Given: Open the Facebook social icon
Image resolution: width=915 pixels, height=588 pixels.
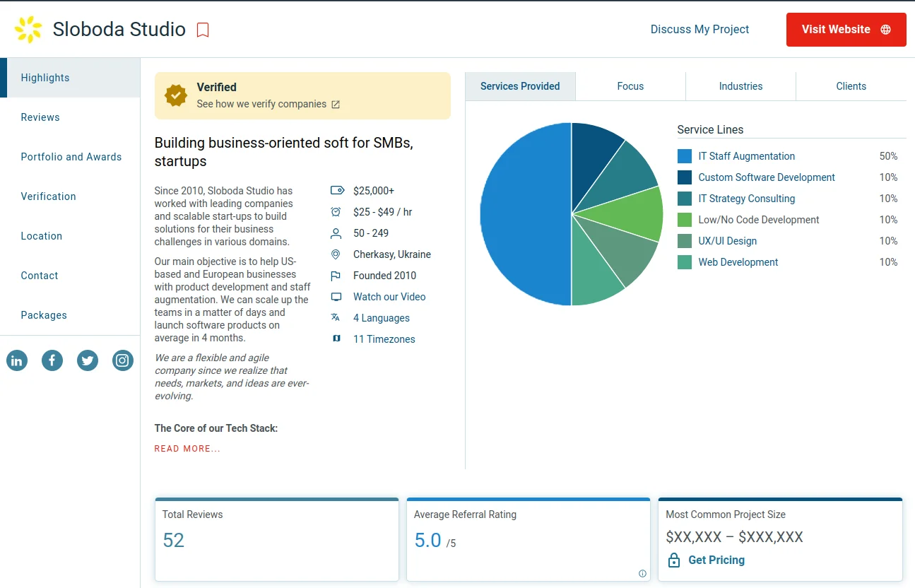Looking at the screenshot, I should (52, 361).
